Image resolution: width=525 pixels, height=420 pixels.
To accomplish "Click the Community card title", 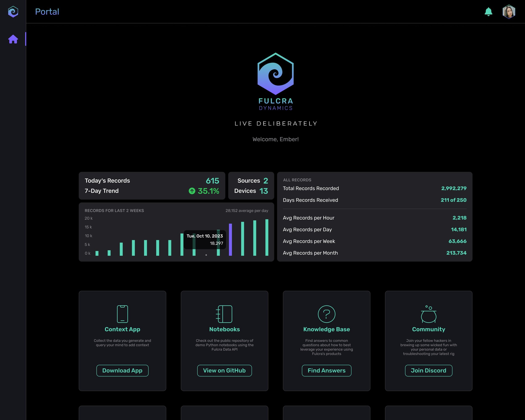I will [429, 329].
